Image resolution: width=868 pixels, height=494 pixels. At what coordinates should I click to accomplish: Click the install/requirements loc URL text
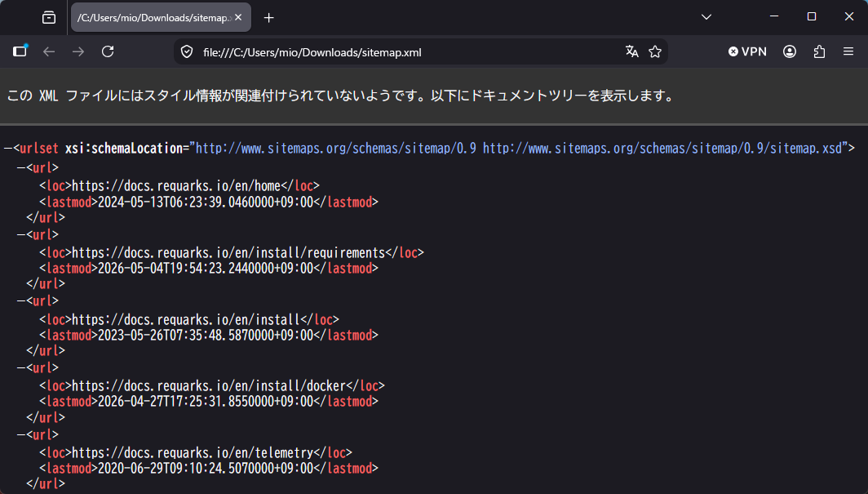[x=228, y=253]
